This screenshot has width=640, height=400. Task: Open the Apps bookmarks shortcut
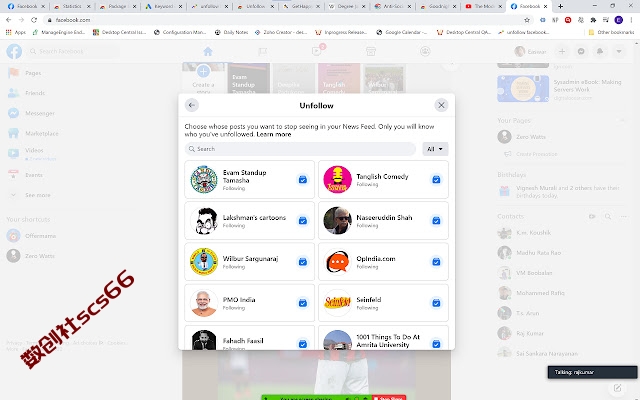pos(16,32)
